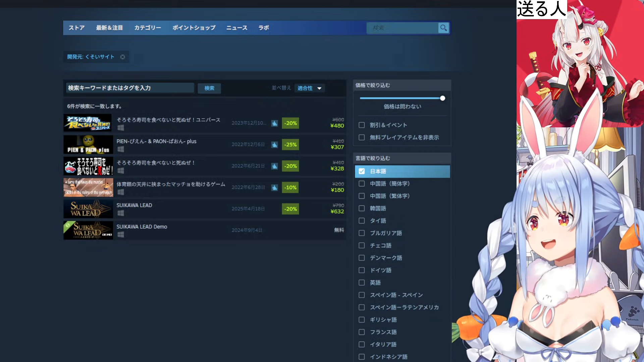Check デンマーク語 language filter
The height and width of the screenshot is (362, 644).
[x=362, y=258]
